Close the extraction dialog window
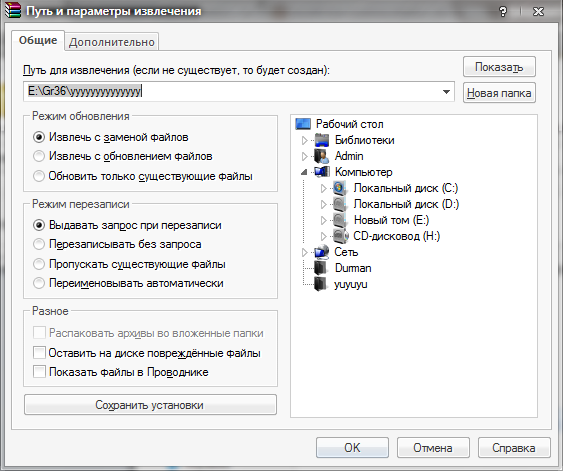This screenshot has height=471, width=563. click(x=538, y=12)
